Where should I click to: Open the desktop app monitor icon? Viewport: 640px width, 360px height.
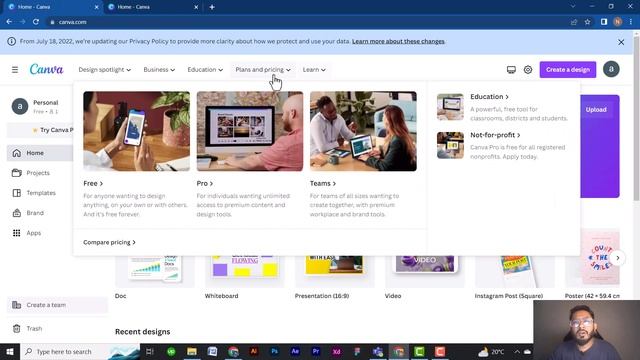[x=511, y=70]
